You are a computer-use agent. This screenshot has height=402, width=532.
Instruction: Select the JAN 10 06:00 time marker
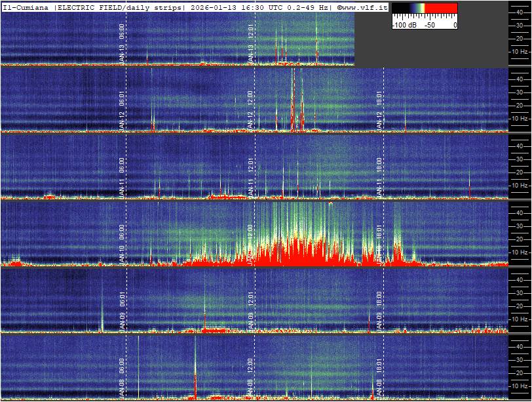click(x=123, y=244)
